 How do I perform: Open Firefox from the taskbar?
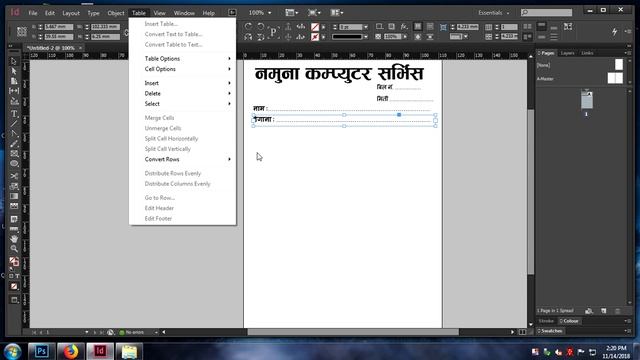[71, 351]
